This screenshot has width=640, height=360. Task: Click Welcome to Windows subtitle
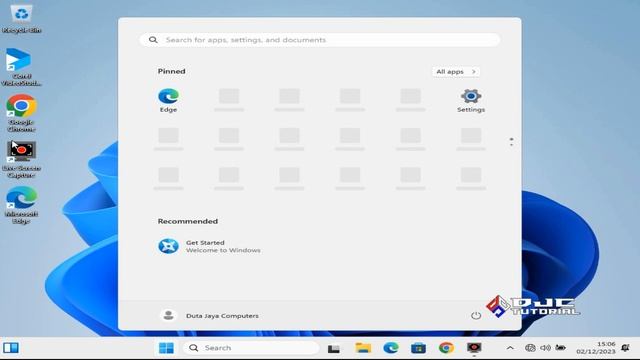[x=223, y=250]
